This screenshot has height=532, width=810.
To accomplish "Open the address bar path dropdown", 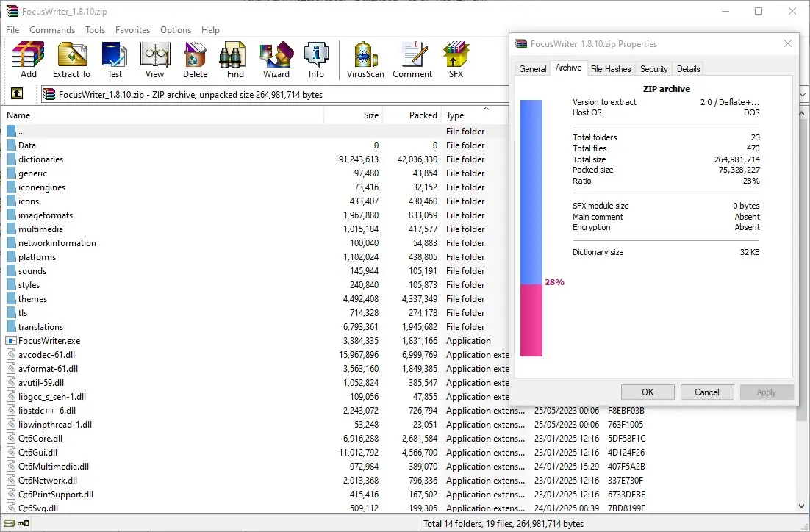I will [x=804, y=95].
